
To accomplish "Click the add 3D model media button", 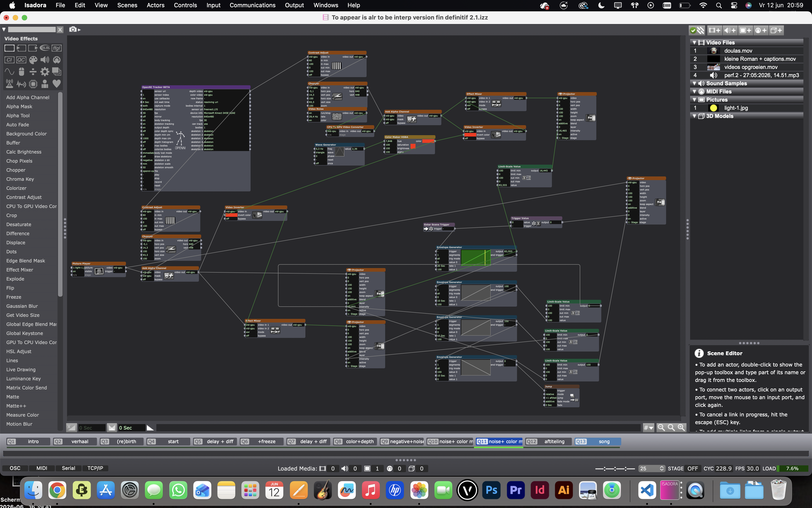I will tap(776, 30).
